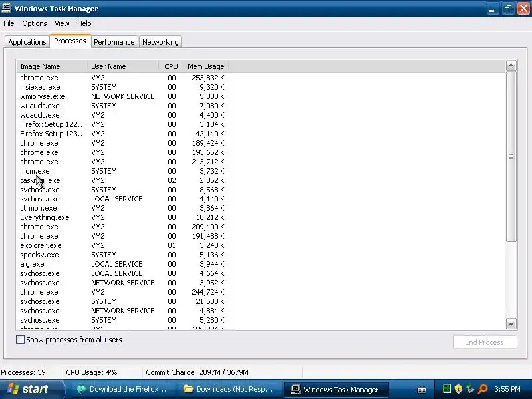532x399 pixels.
Task: Select the Firefox Setup 123 process
Action: click(122, 134)
